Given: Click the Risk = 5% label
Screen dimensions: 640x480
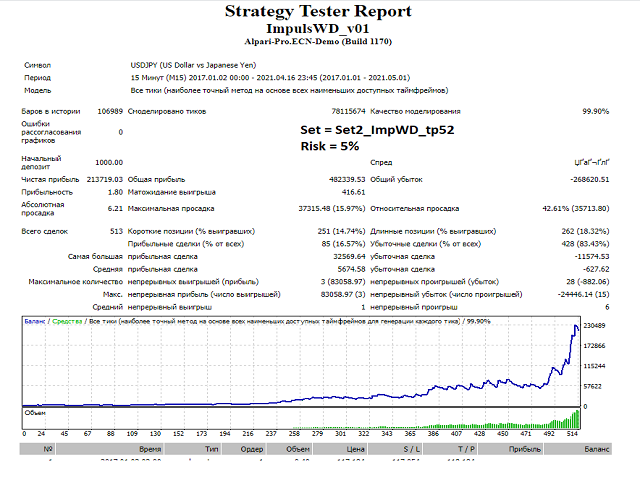Looking at the screenshot, I should click(331, 146).
